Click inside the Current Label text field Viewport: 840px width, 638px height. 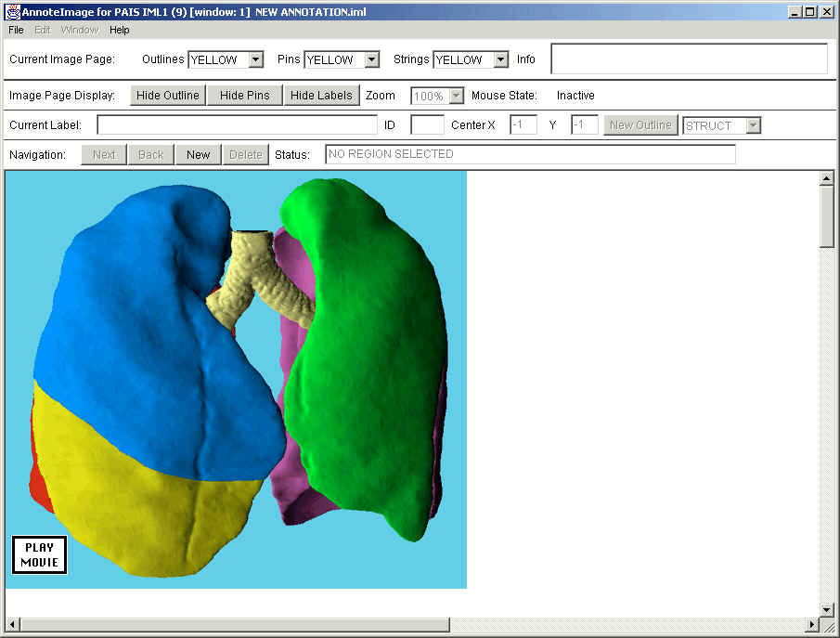pyautogui.click(x=237, y=125)
